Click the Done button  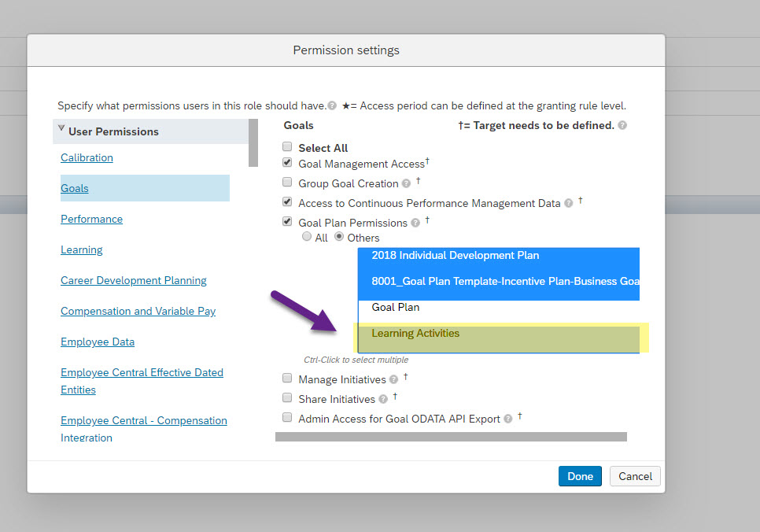click(x=580, y=476)
